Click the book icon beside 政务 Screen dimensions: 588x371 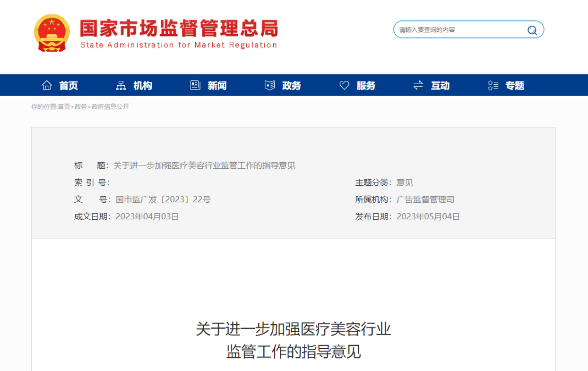tap(269, 85)
